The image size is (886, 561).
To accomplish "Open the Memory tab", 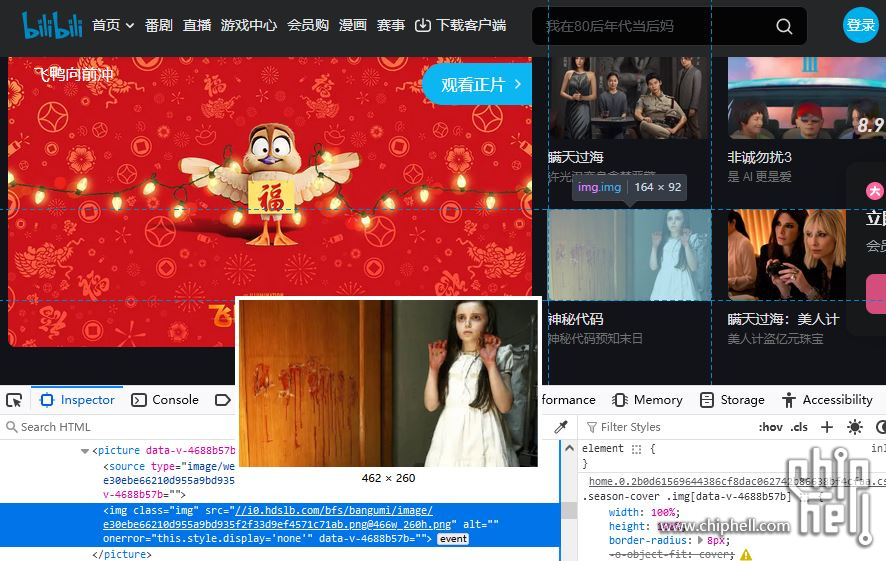I will tap(648, 400).
